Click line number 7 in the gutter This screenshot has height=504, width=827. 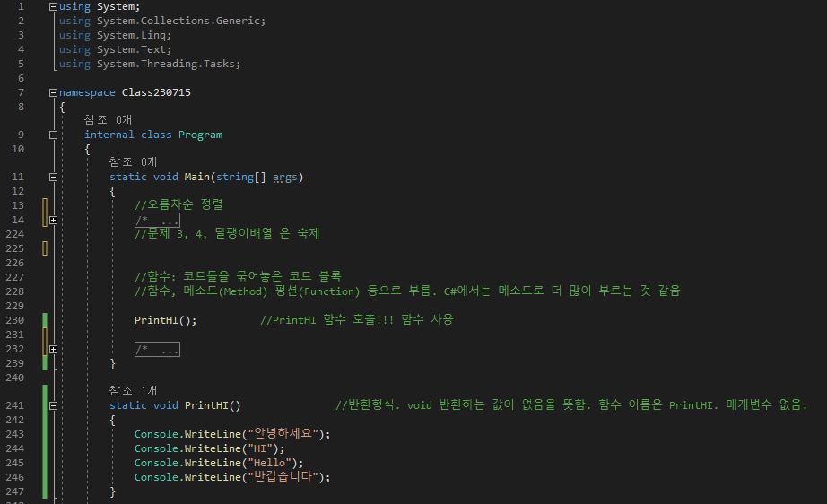pos(22,92)
